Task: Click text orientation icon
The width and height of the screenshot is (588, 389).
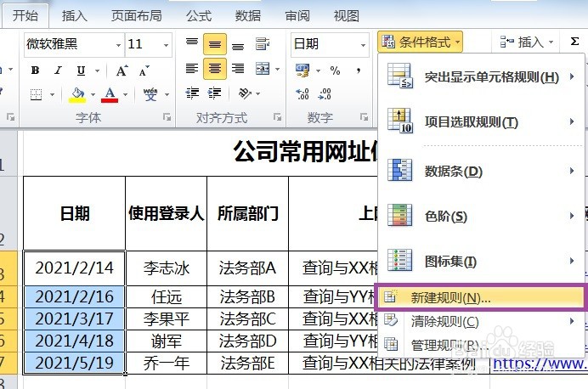Action: (x=245, y=93)
